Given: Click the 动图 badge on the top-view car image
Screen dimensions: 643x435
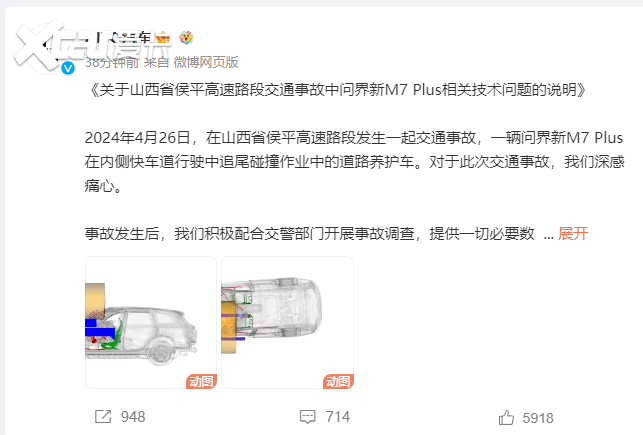Looking at the screenshot, I should tap(338, 381).
